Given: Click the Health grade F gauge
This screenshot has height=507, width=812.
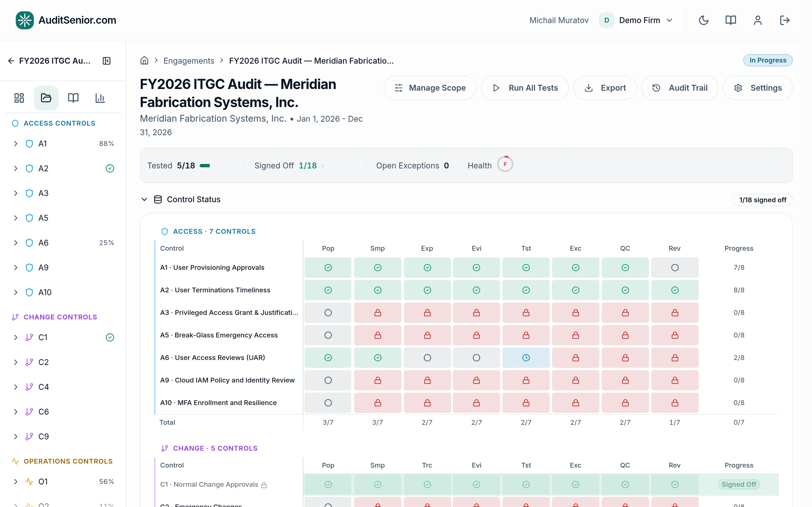Looking at the screenshot, I should (x=505, y=164).
